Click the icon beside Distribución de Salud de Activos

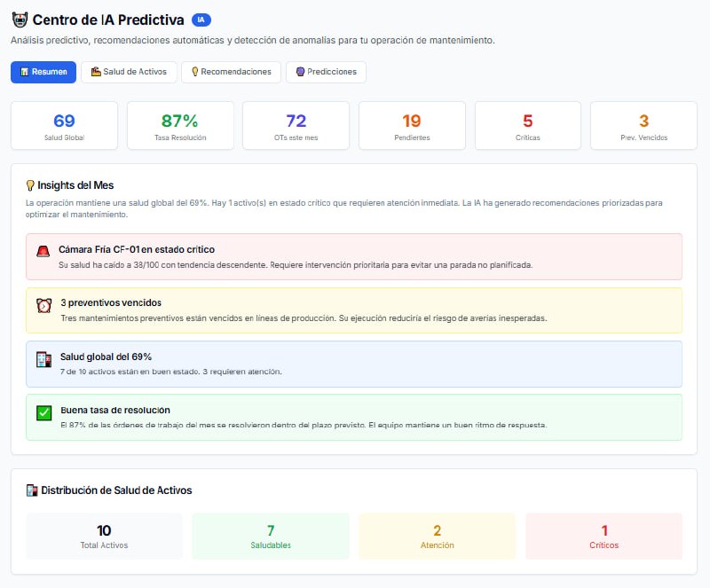[32, 490]
